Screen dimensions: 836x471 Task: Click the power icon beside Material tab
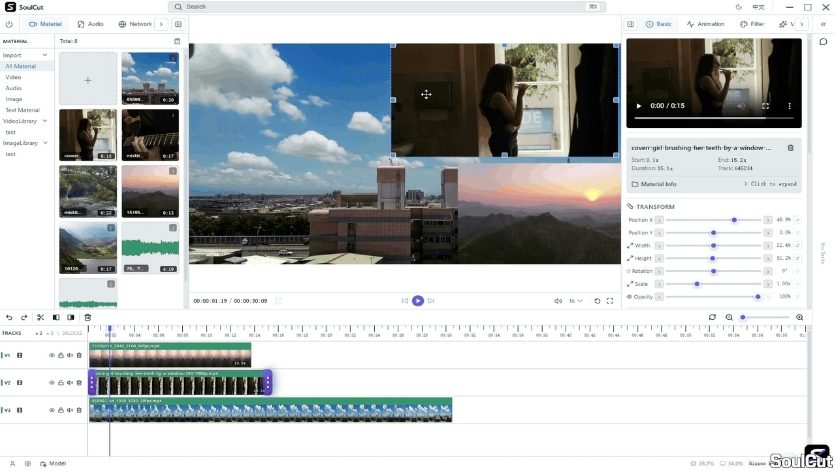tap(9, 24)
